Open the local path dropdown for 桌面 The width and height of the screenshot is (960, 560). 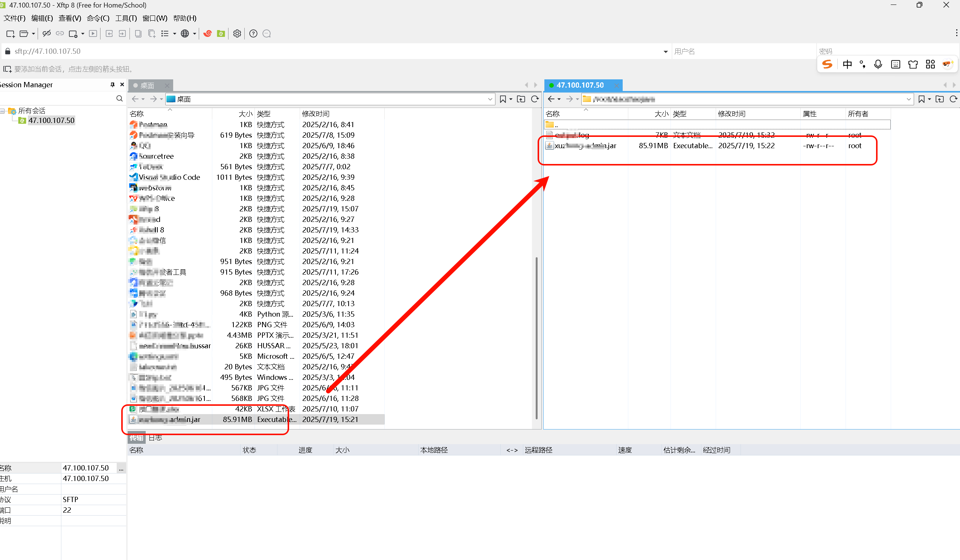[490, 99]
